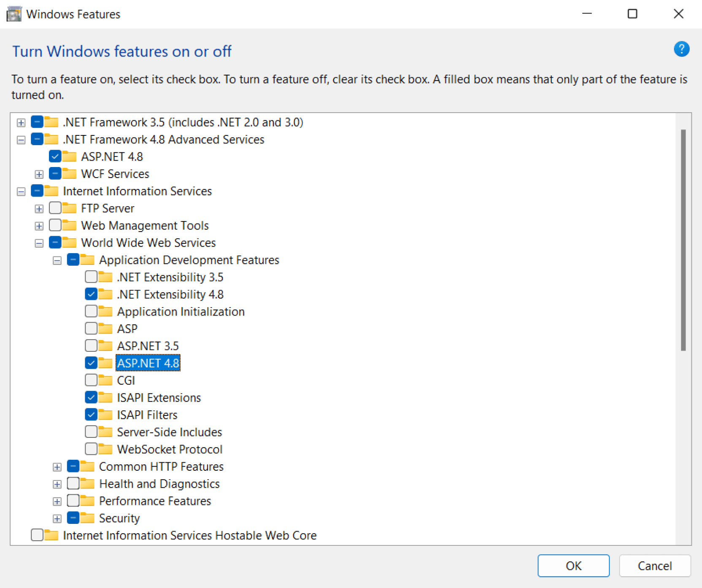Enable WebSocket Protocol checkbox
The image size is (702, 588).
point(91,449)
